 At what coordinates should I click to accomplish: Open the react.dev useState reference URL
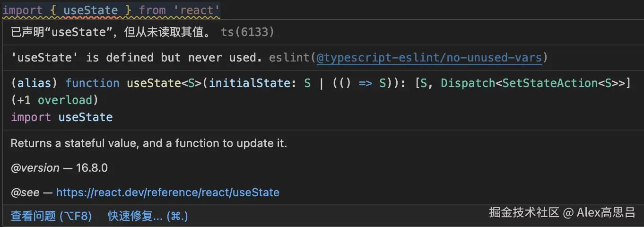click(167, 192)
